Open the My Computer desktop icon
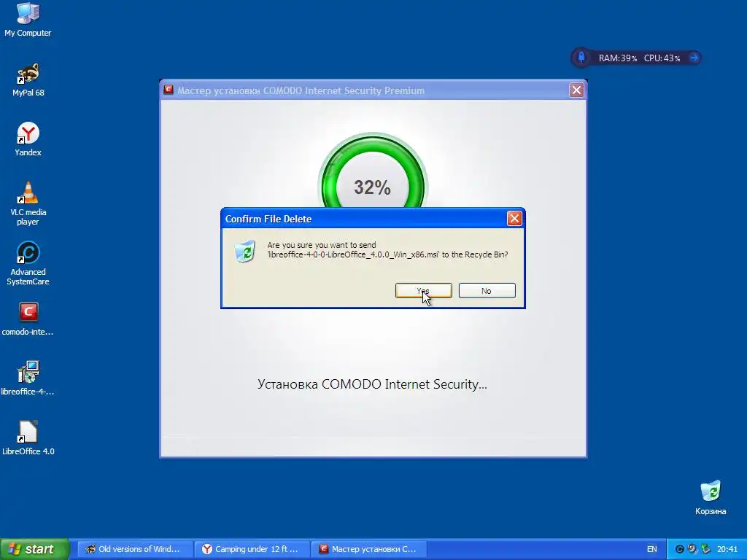Viewport: 747px width, 560px height. click(x=28, y=20)
